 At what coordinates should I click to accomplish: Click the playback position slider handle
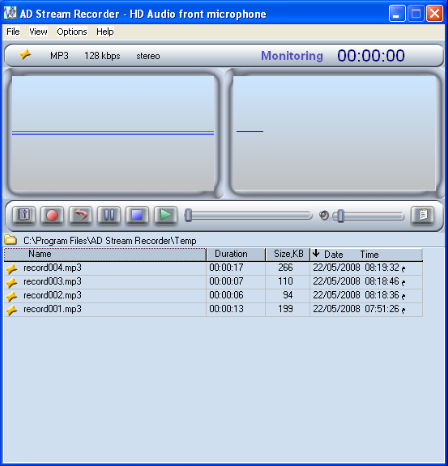pos(188,215)
